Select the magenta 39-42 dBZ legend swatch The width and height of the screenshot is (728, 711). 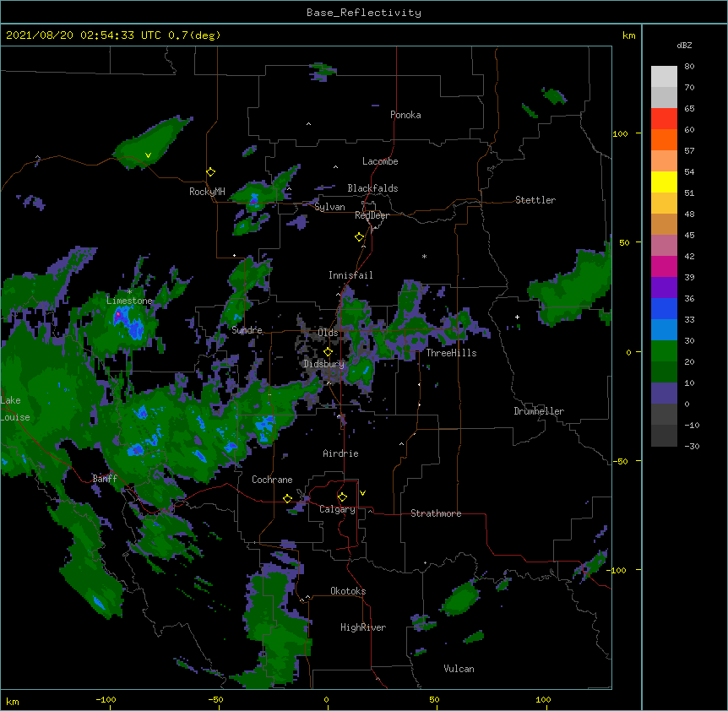pyautogui.click(x=664, y=266)
